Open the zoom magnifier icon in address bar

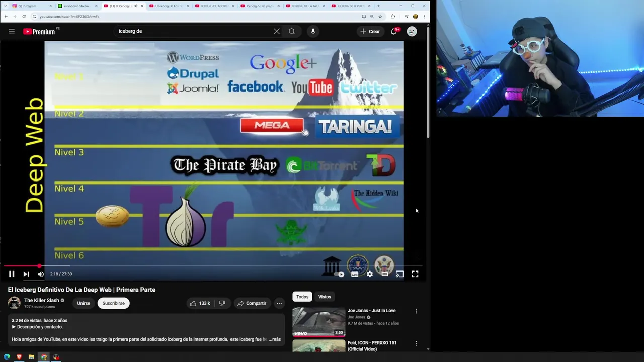tap(372, 16)
